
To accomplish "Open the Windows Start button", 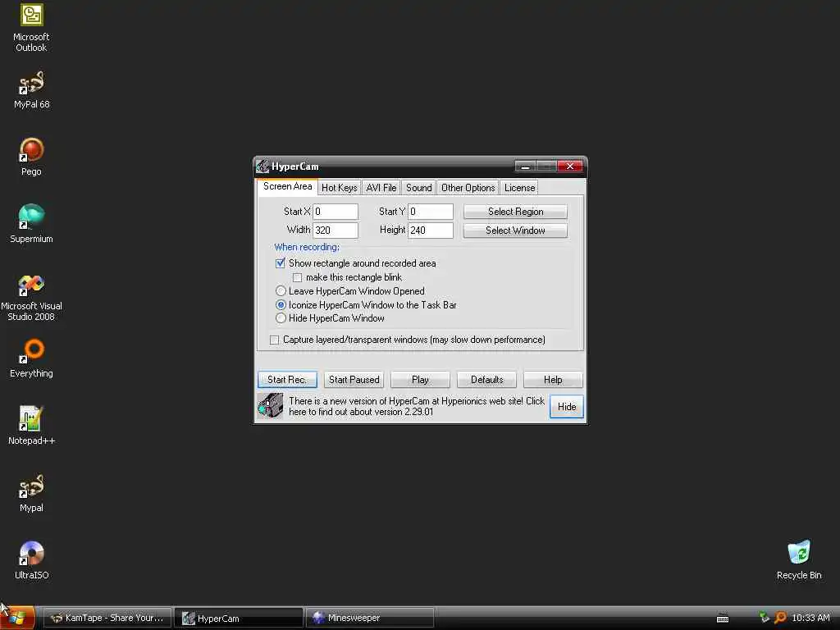I will pos(18,618).
